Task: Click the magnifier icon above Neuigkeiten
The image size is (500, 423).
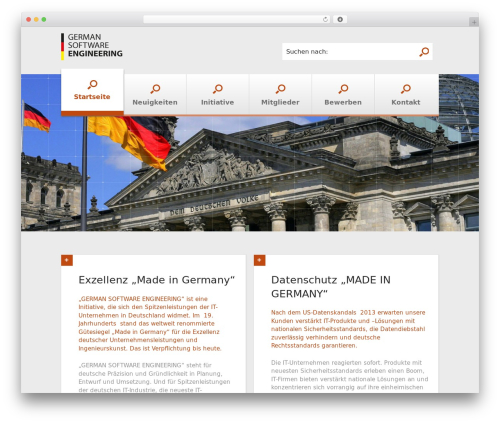Action: (x=155, y=89)
